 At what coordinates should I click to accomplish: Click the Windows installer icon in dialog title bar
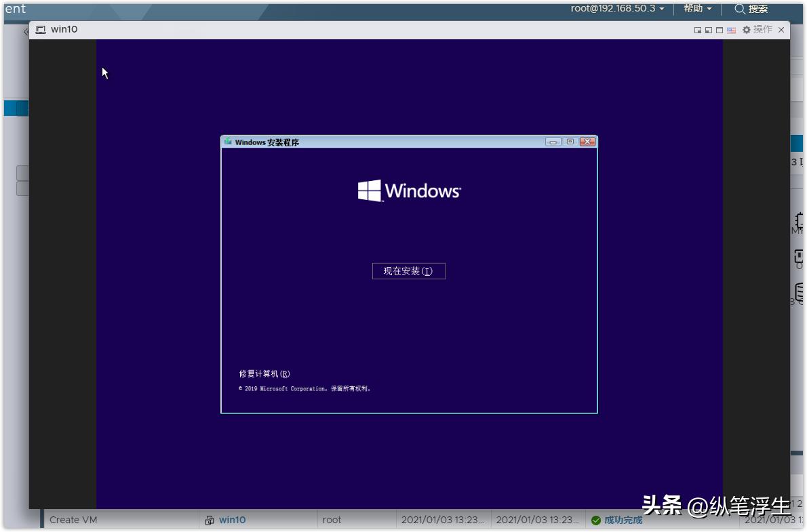click(227, 142)
